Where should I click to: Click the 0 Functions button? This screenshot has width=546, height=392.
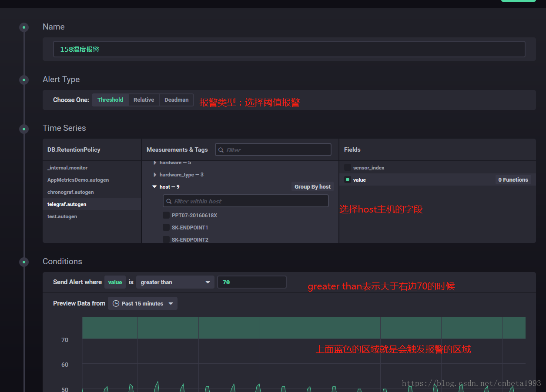tap(513, 179)
